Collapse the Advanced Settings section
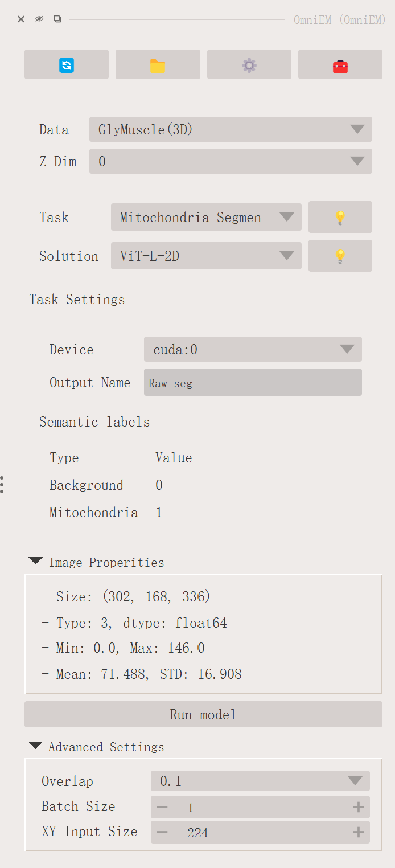This screenshot has width=395, height=868. [x=36, y=747]
